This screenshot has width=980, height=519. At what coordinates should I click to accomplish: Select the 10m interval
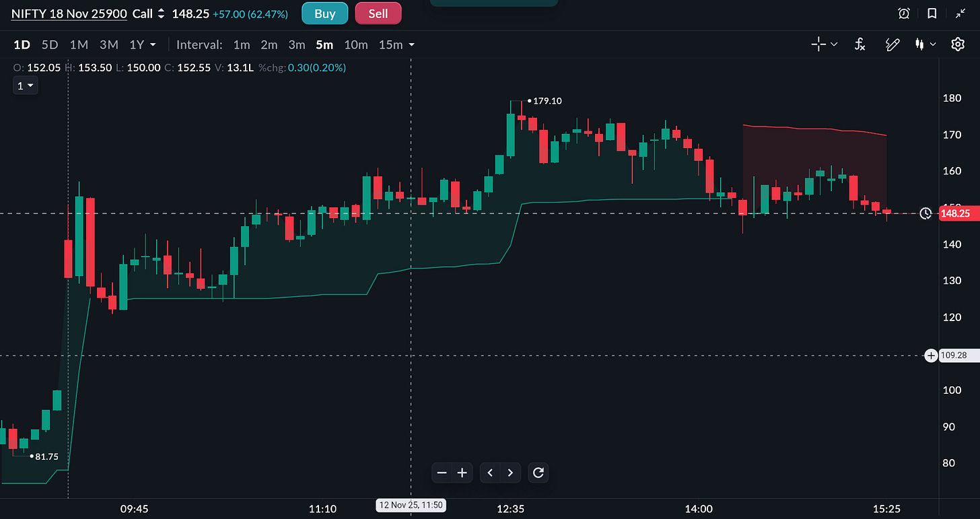355,44
